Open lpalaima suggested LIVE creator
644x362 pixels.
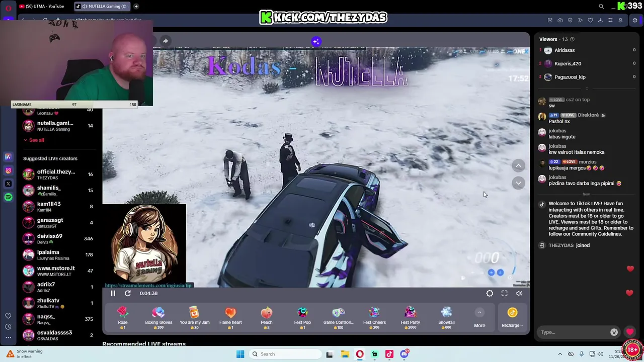coord(58,255)
